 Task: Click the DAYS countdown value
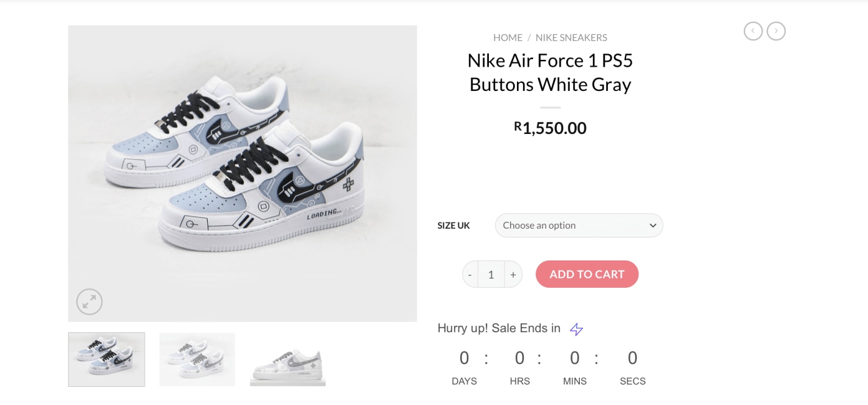(x=464, y=358)
